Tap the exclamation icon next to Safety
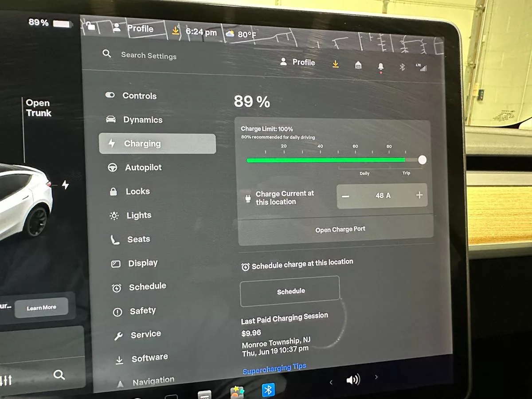 117,312
